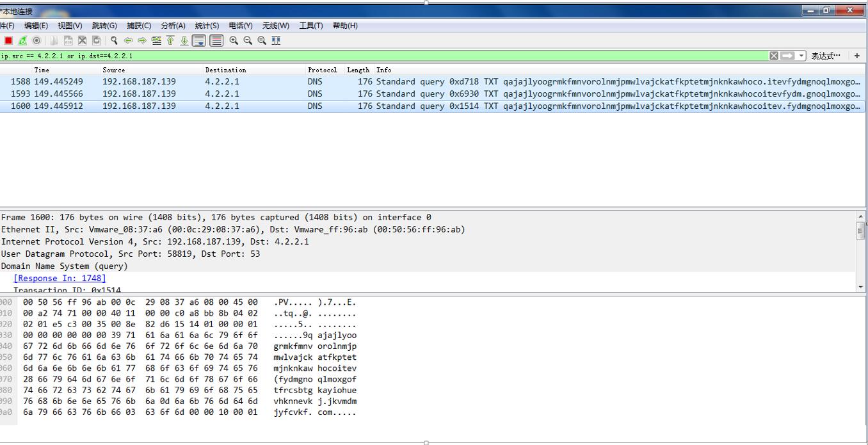Restart the current capture
The image size is (868, 445).
(x=22, y=40)
